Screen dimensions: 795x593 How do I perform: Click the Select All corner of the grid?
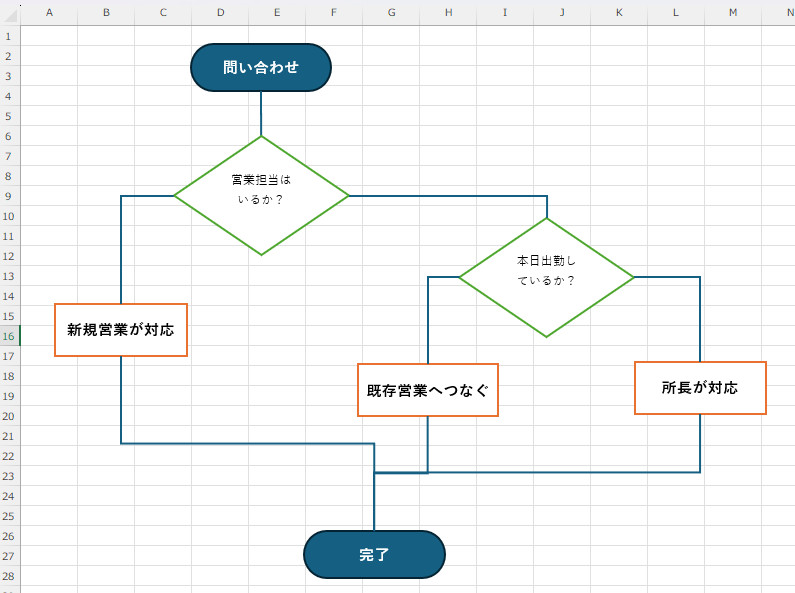pyautogui.click(x=10, y=12)
